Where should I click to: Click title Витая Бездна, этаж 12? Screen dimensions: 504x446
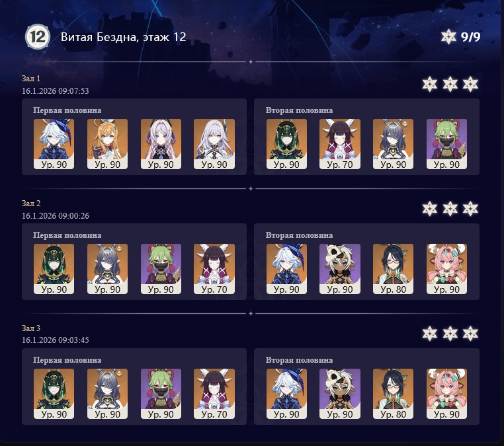tap(124, 37)
